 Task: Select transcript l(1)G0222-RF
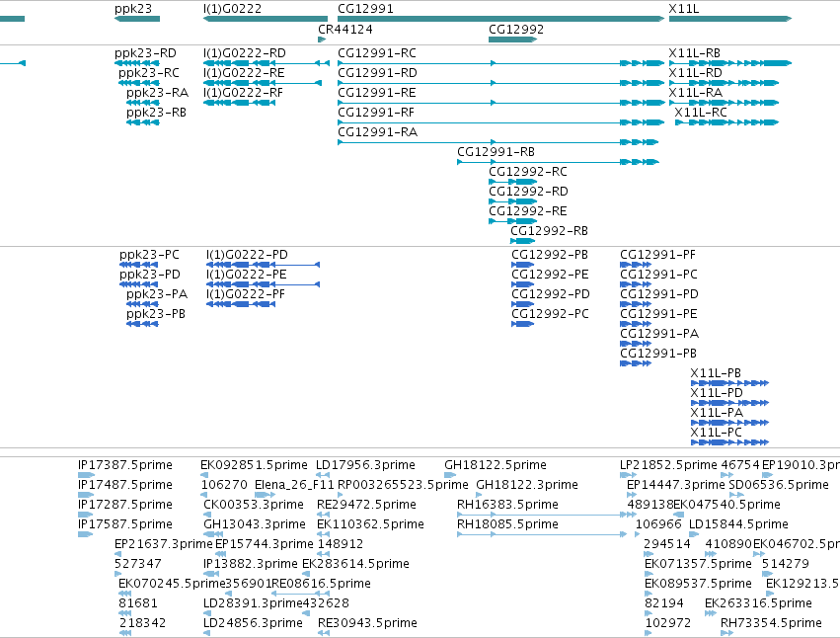click(240, 103)
